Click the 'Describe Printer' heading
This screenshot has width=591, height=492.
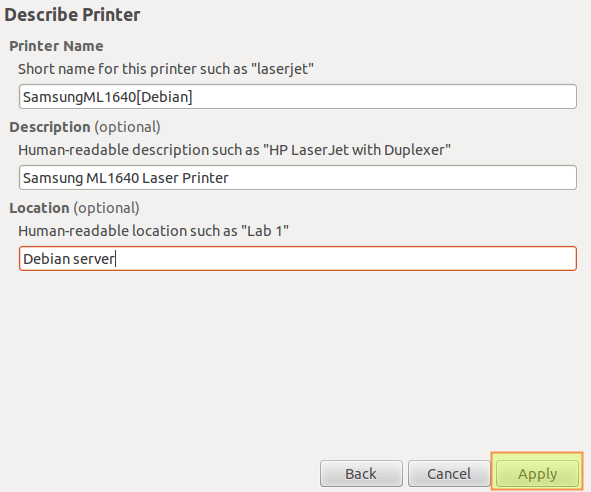tap(72, 15)
